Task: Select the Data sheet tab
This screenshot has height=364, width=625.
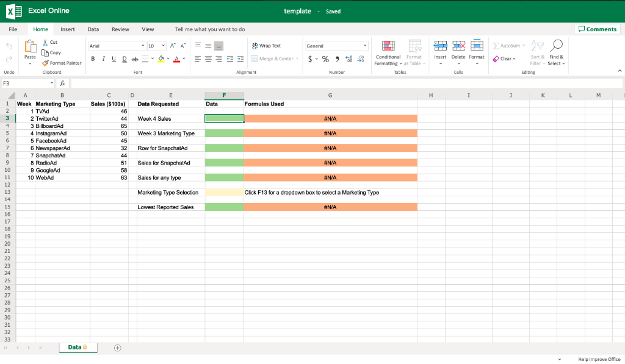Action: tap(78, 348)
